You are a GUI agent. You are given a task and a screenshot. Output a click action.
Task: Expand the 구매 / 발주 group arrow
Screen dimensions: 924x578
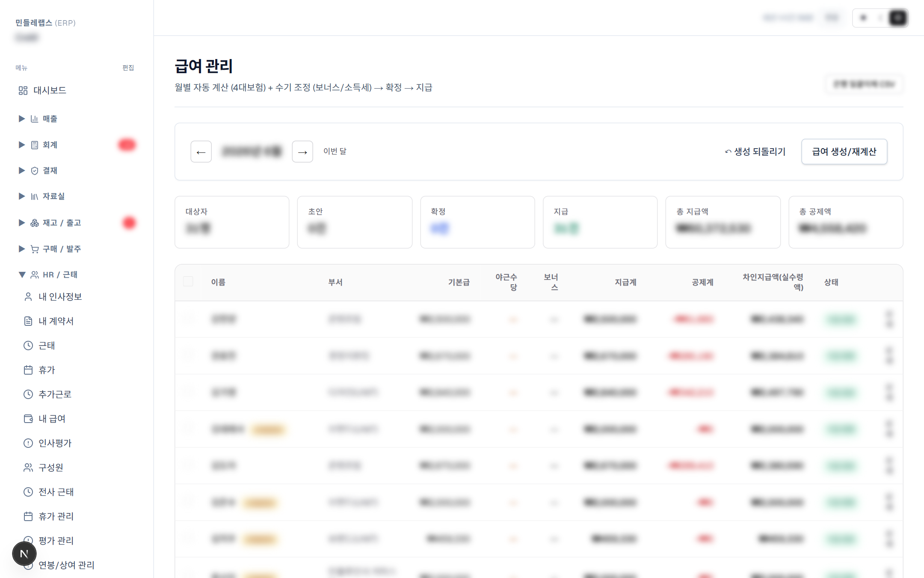21,249
